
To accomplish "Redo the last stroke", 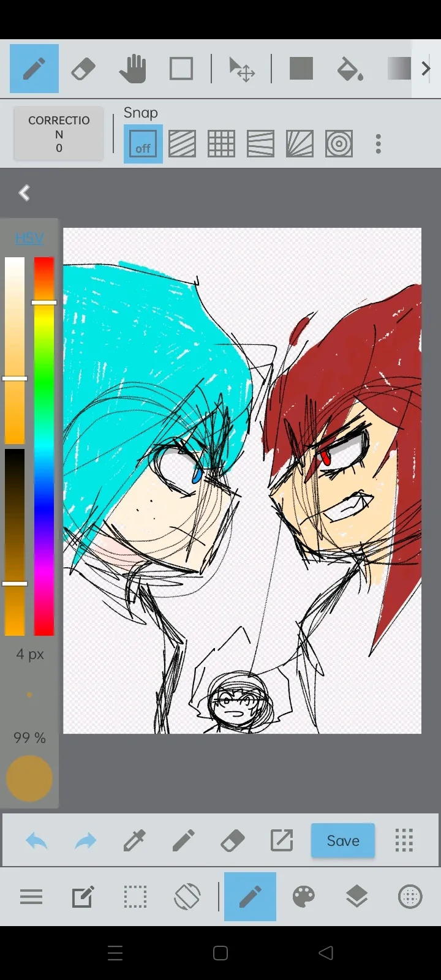I will click(x=86, y=841).
